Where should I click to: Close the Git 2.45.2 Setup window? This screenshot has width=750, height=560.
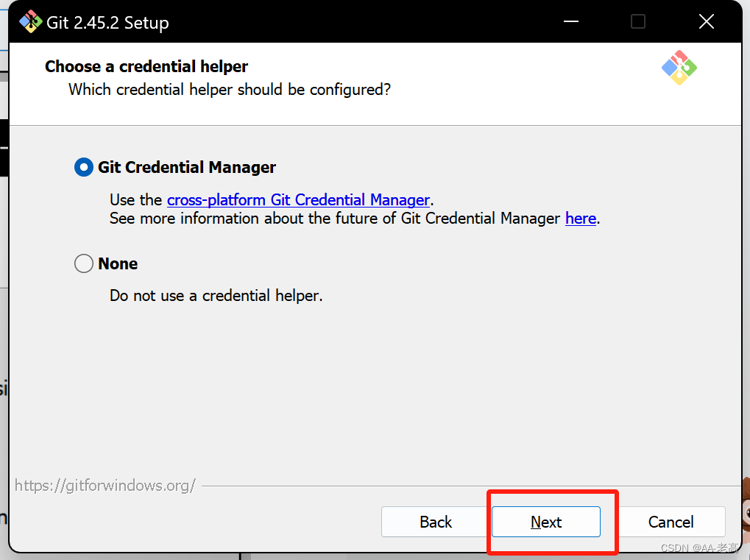click(x=707, y=21)
